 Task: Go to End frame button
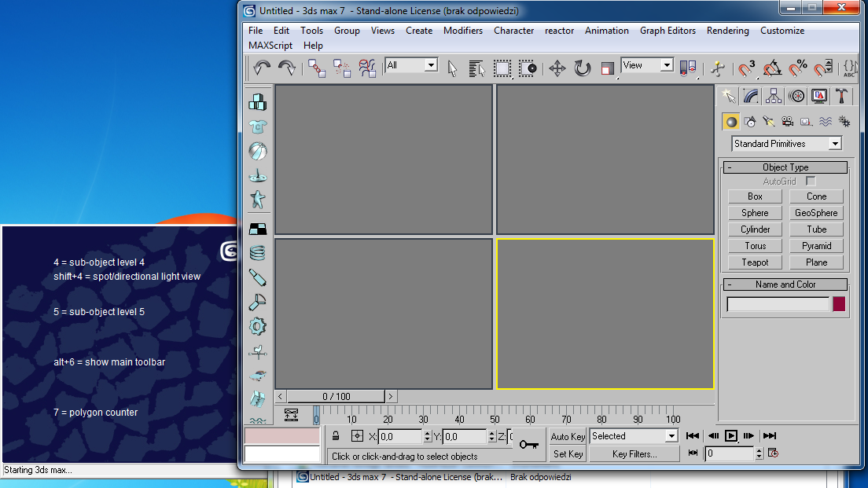click(770, 436)
